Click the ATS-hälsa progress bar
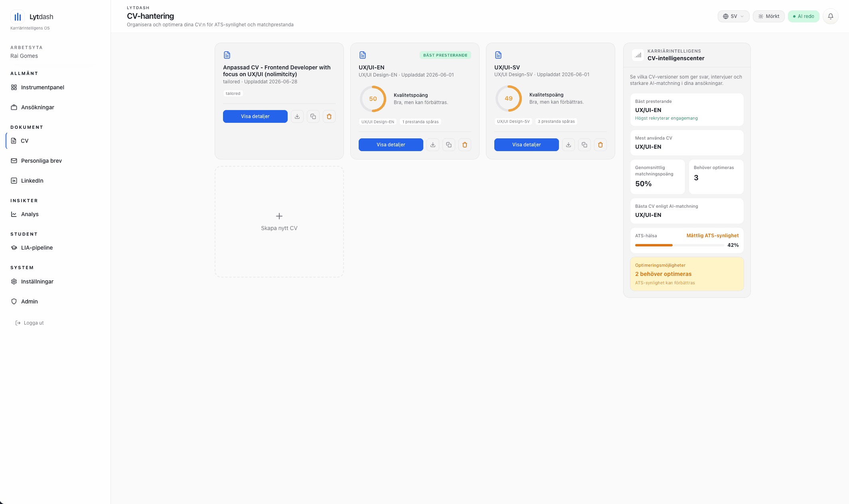 coord(680,245)
